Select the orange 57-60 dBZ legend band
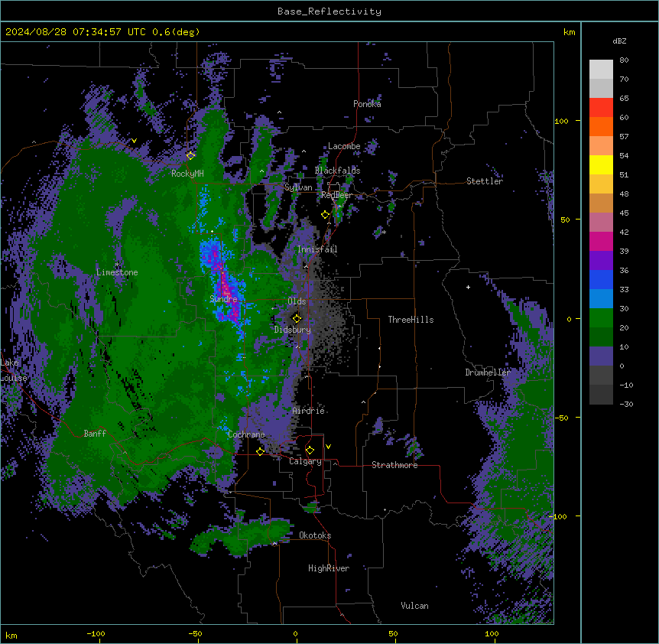 click(x=601, y=126)
